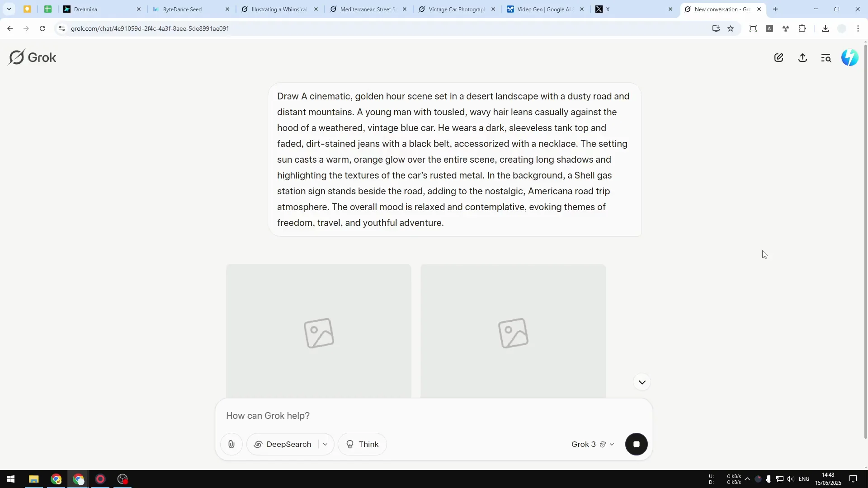The height and width of the screenshot is (488, 868).
Task: Click the scroll-to-bottom chevron button
Action: click(642, 381)
